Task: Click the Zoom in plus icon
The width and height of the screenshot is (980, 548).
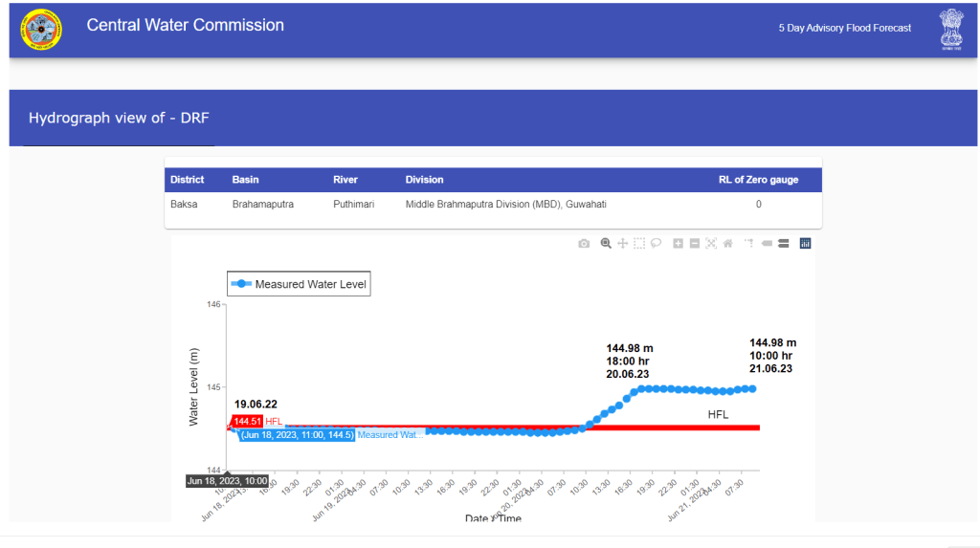Action: point(678,244)
